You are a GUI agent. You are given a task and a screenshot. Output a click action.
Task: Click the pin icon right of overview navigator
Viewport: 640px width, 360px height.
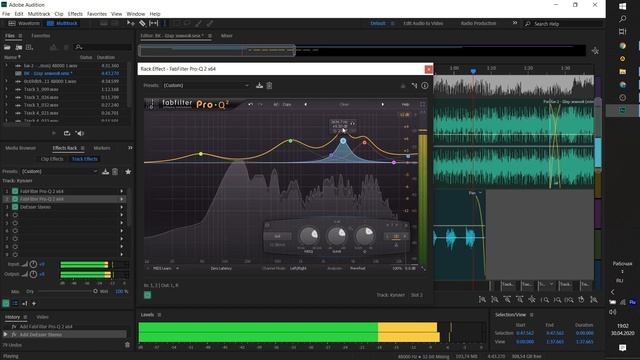click(596, 51)
